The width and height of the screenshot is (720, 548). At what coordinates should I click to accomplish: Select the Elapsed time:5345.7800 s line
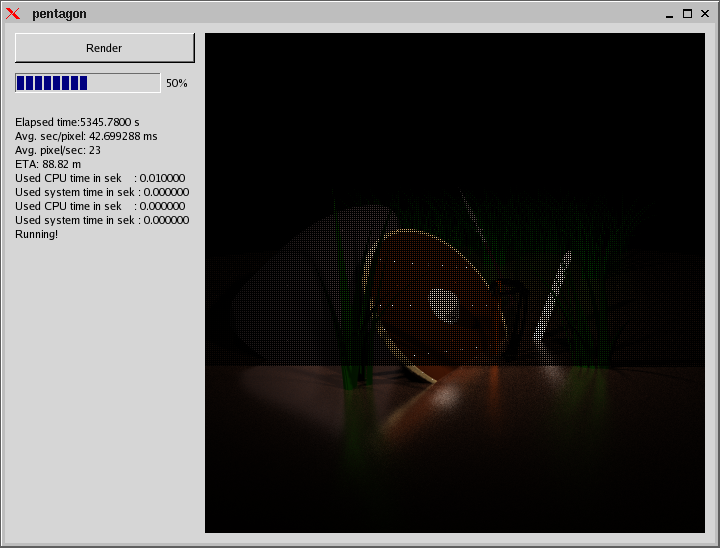coord(77,122)
